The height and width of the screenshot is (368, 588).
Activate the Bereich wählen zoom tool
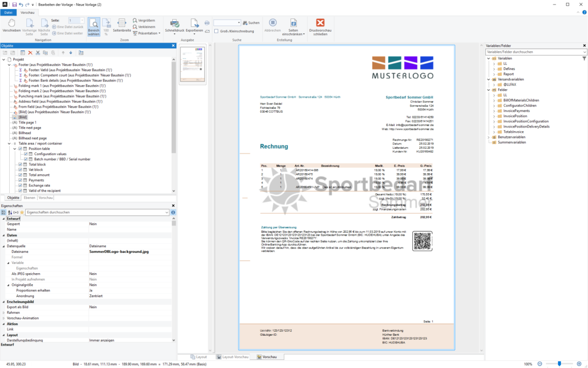(93, 26)
